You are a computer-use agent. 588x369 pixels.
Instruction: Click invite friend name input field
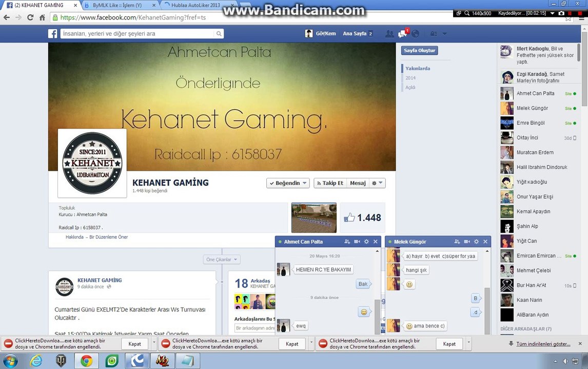click(255, 328)
